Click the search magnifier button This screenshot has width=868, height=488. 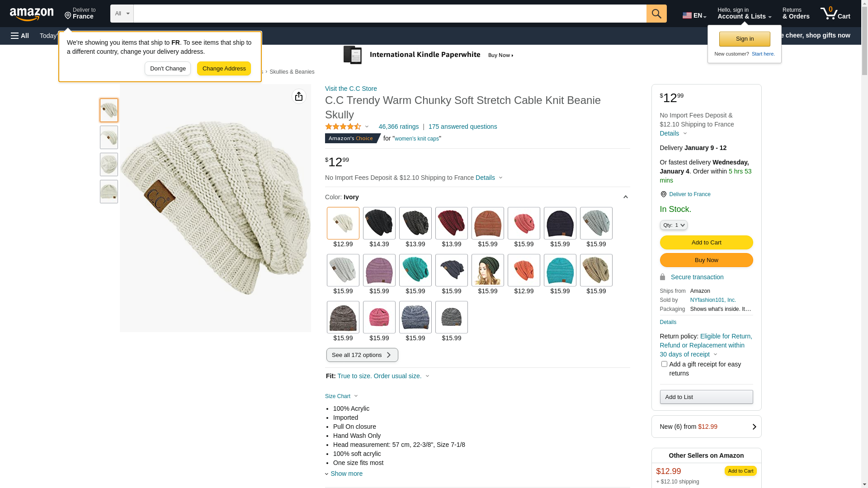(656, 14)
